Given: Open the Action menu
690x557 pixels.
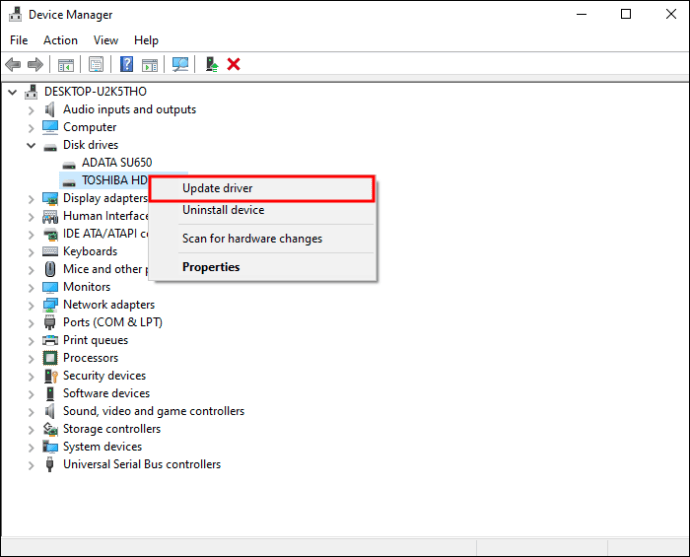Looking at the screenshot, I should (x=60, y=40).
